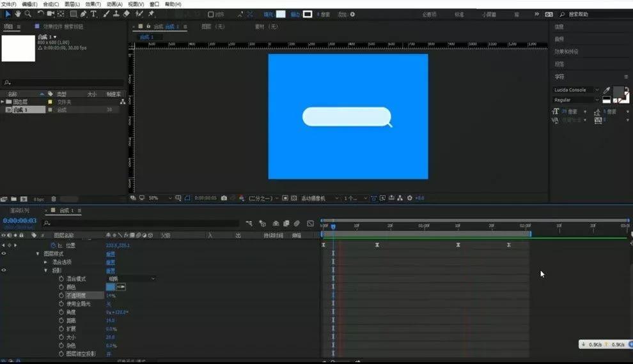
Task: Open graph editor icon in timeline
Action: (x=310, y=224)
